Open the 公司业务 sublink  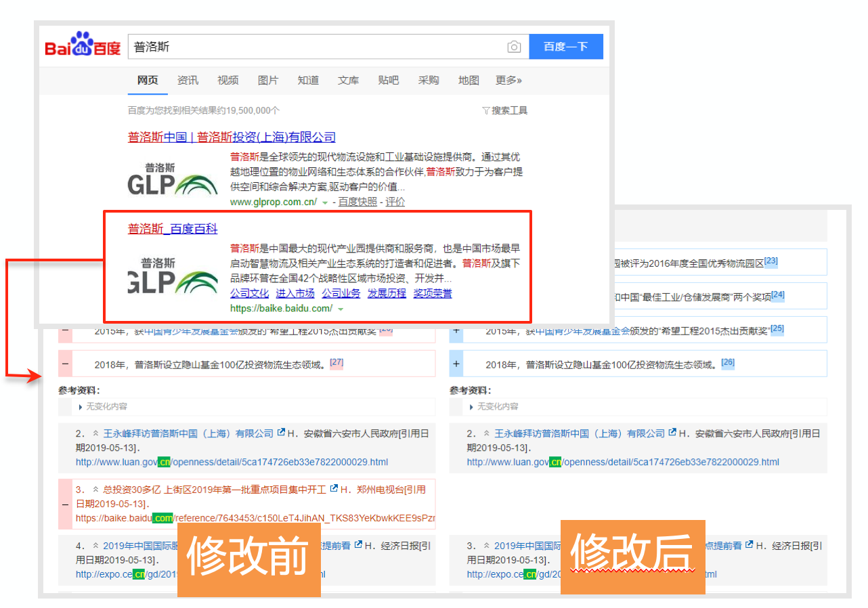[x=341, y=293]
